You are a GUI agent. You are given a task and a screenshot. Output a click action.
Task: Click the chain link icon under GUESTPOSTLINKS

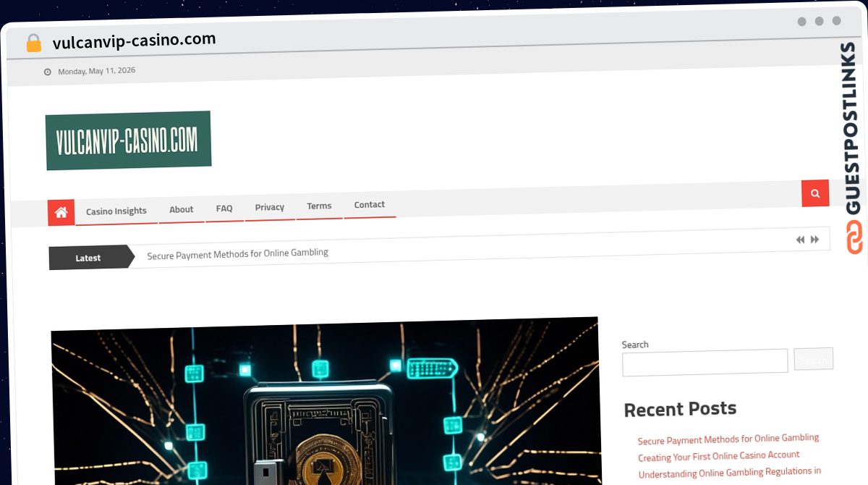854,237
